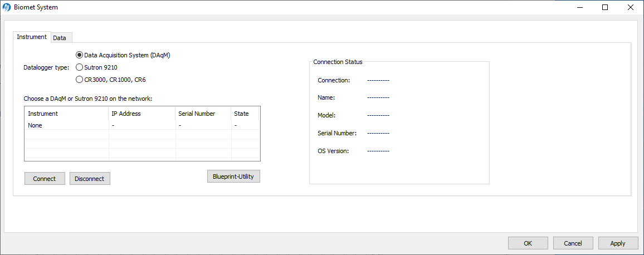Click Cancel to dismiss dialog
The width and height of the screenshot is (644, 255).
pyautogui.click(x=573, y=243)
